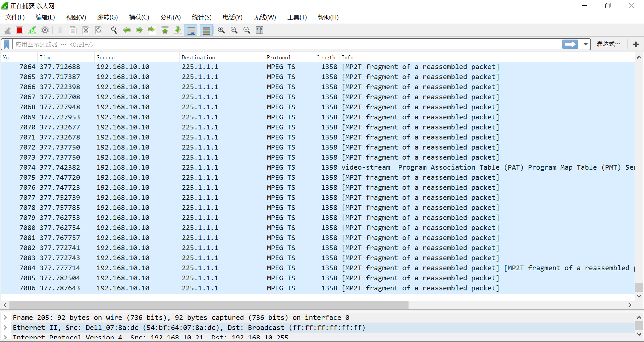This screenshot has height=342, width=644.
Task: Sort by Length column header
Action: coord(327,57)
